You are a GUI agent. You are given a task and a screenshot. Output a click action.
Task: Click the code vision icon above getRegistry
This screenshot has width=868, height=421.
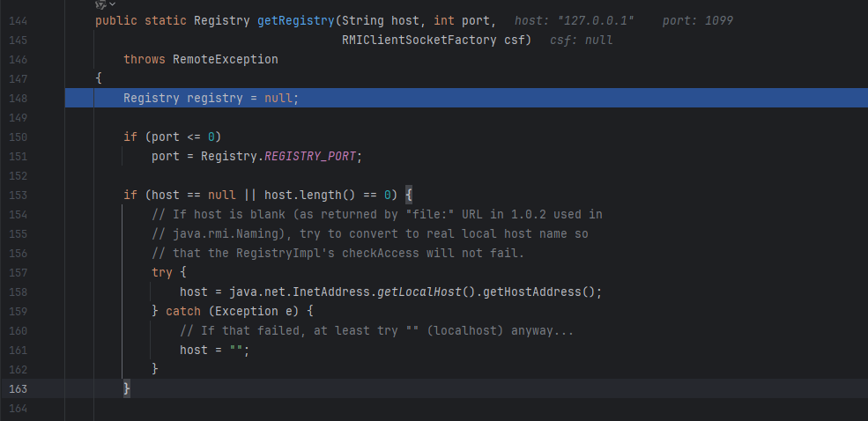coord(100,4)
